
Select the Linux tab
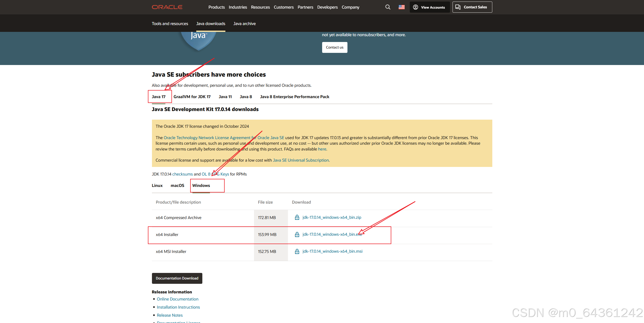[x=157, y=185]
